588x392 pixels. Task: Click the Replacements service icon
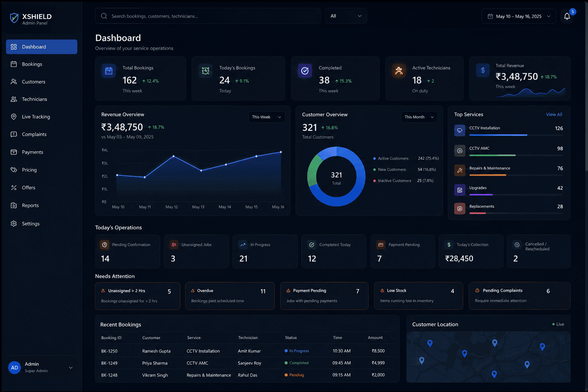point(460,209)
